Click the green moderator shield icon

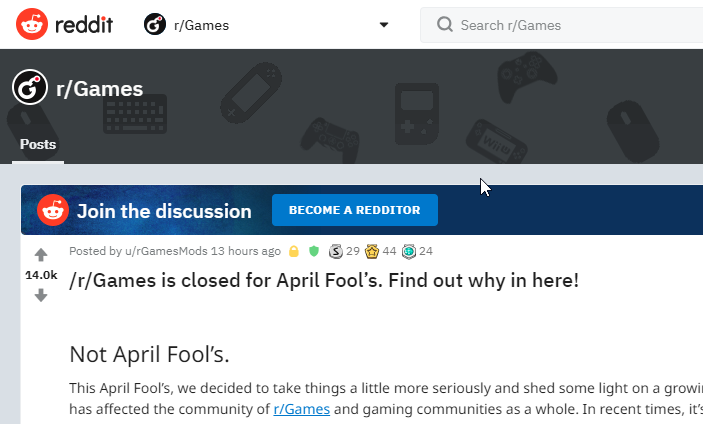314,251
